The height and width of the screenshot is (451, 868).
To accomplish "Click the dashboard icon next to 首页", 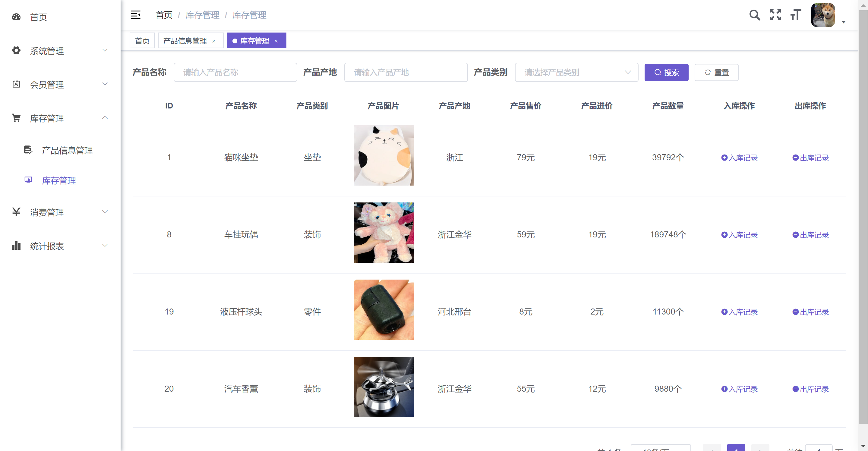I will pyautogui.click(x=16, y=17).
